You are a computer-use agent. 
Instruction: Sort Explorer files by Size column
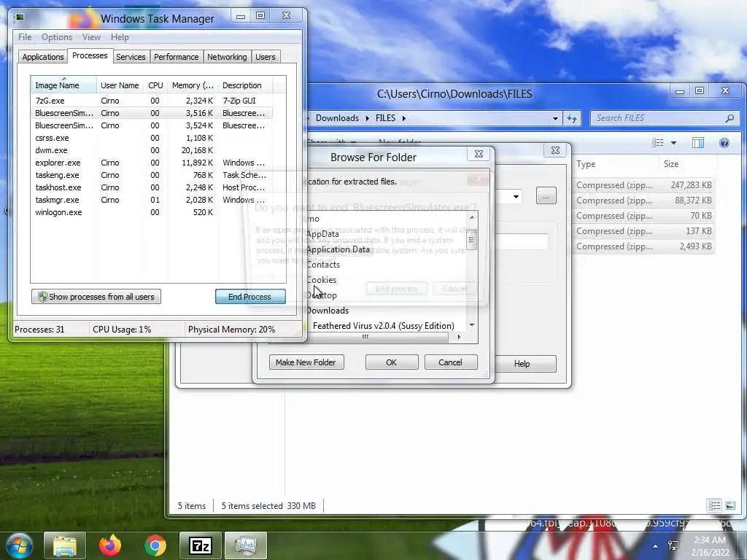[687, 164]
